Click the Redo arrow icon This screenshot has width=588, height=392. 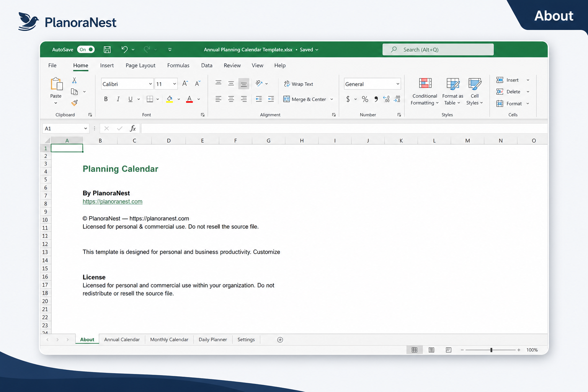(147, 49)
